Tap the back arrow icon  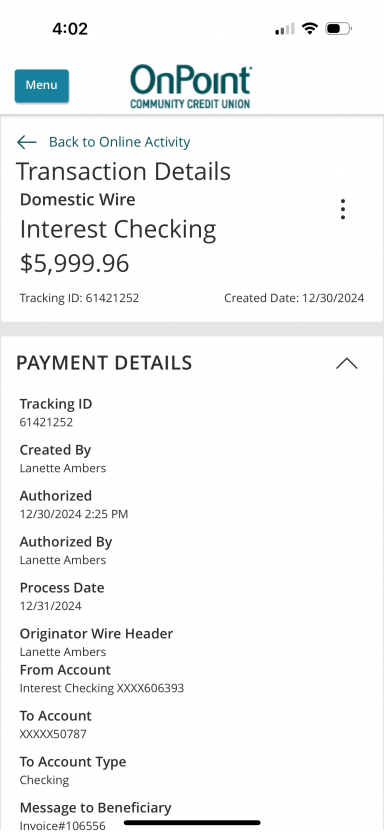pyautogui.click(x=27, y=142)
